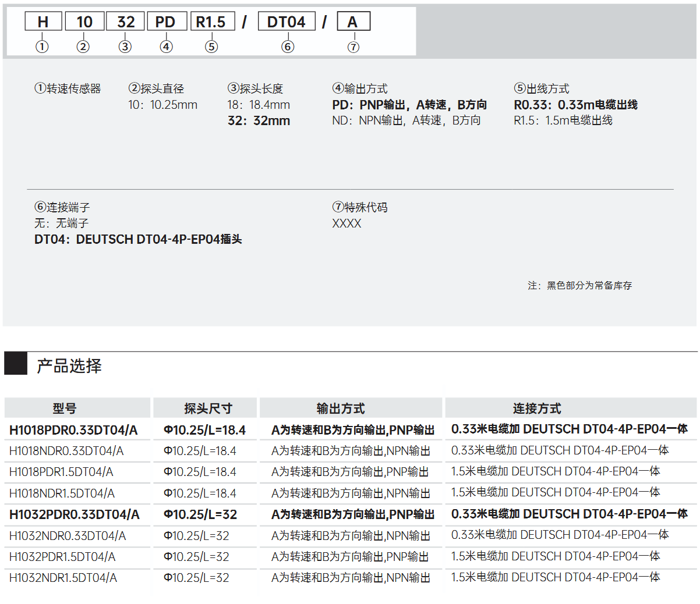Viewport: 700px width, 604px height.
Task: Click circled number ④ under the PD box
Action: click(167, 47)
